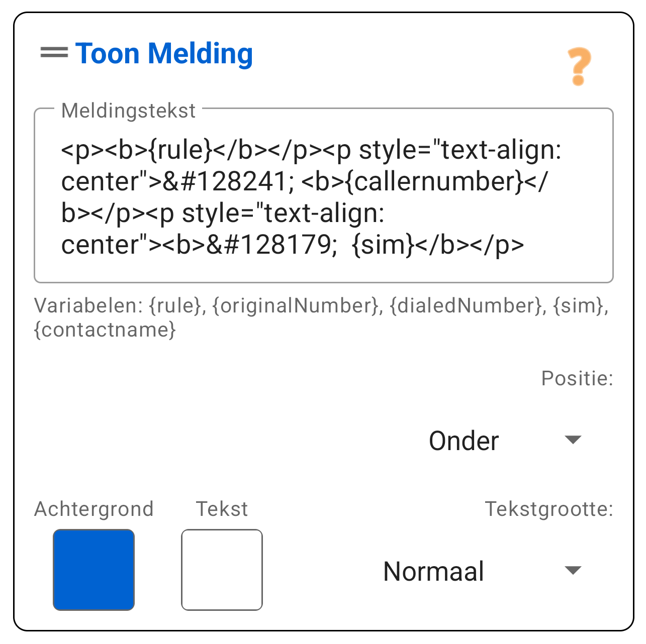The width and height of the screenshot is (646, 644).
Task: Open the Tekstgrootte dropdown showing Normaal
Action: (x=433, y=571)
